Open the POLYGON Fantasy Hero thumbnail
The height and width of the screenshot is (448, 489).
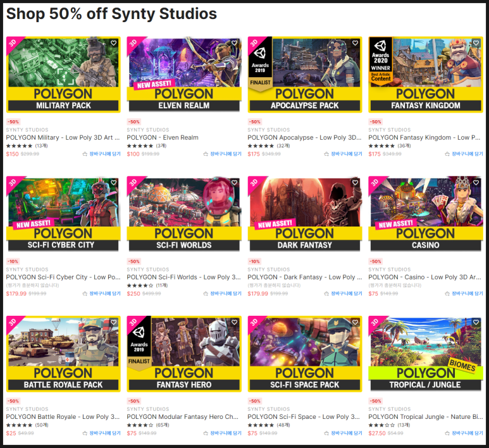tap(184, 354)
